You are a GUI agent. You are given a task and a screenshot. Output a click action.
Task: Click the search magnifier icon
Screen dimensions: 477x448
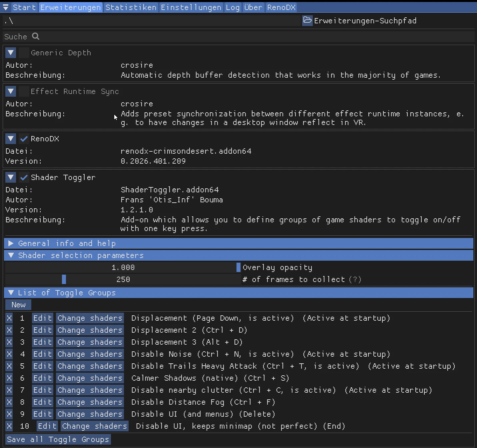click(36, 36)
